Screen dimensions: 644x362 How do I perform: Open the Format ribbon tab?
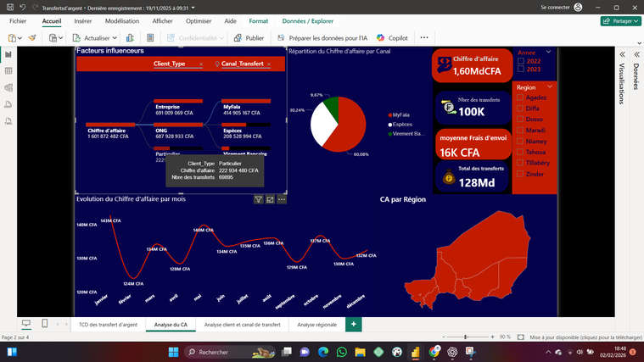pos(258,21)
